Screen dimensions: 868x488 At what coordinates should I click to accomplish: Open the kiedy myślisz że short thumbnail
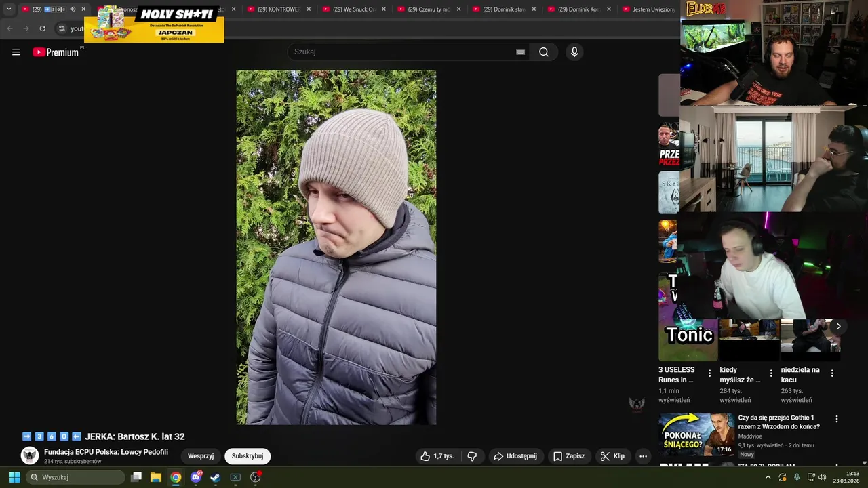coord(749,340)
